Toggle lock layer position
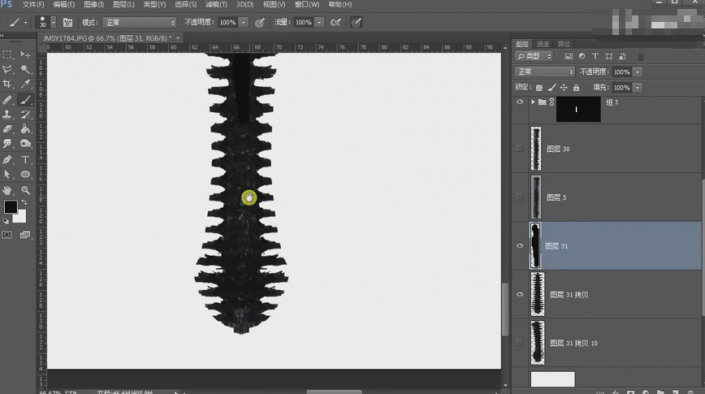The width and height of the screenshot is (705, 394). point(564,87)
